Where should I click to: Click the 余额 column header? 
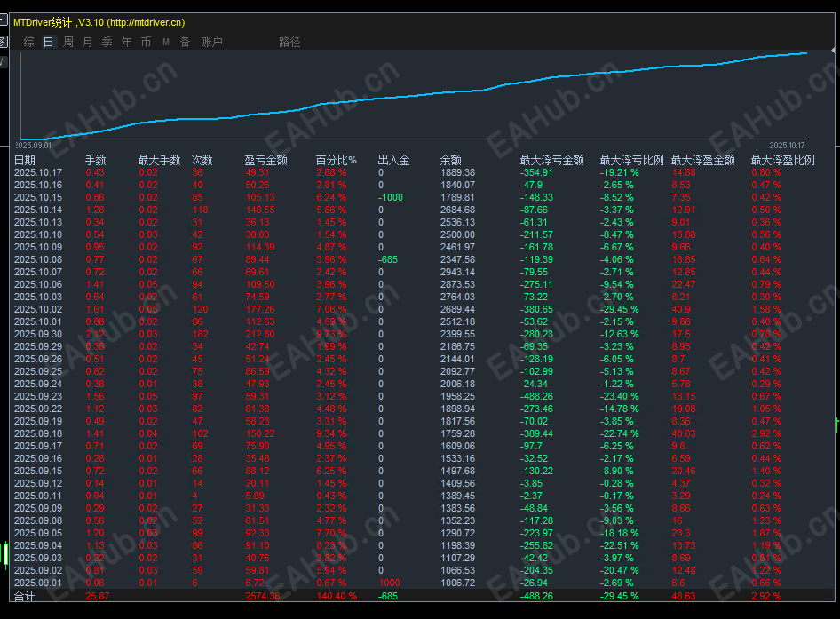450,160
